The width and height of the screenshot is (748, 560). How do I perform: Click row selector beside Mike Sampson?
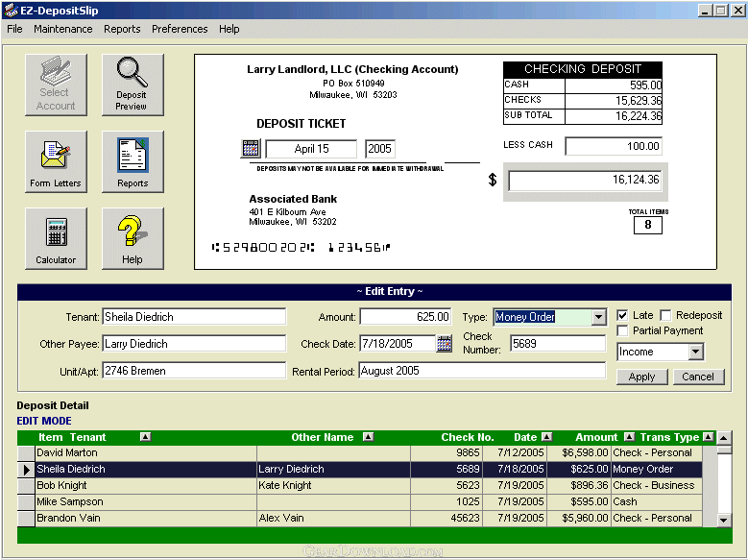(x=26, y=501)
